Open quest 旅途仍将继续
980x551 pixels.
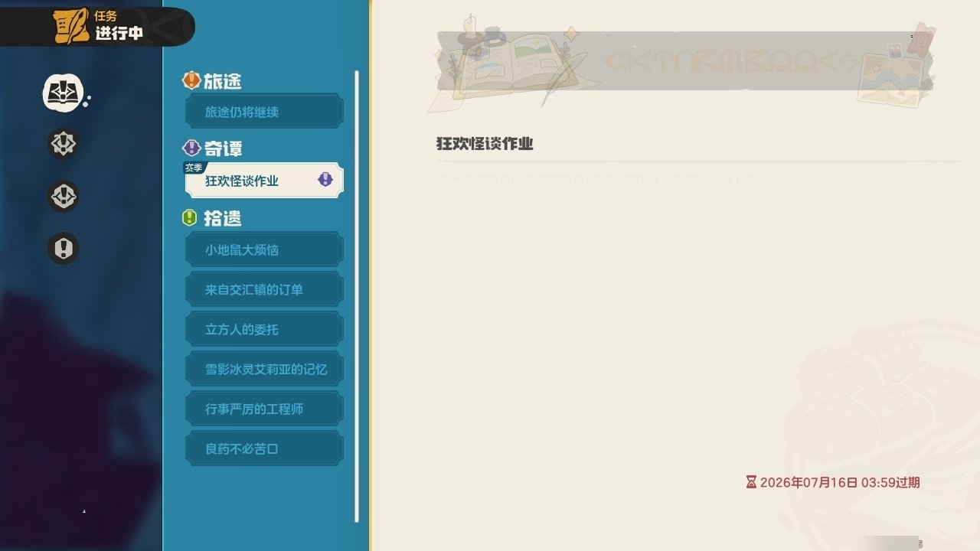point(264,112)
